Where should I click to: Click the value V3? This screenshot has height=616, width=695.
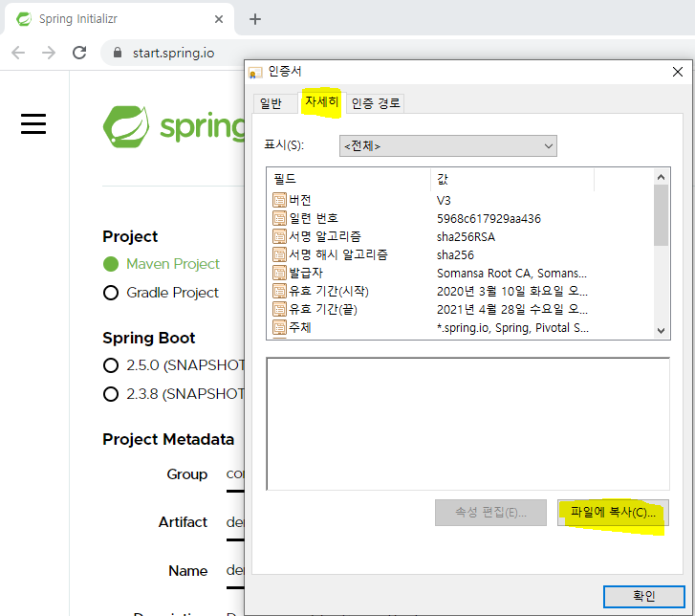pos(444,201)
